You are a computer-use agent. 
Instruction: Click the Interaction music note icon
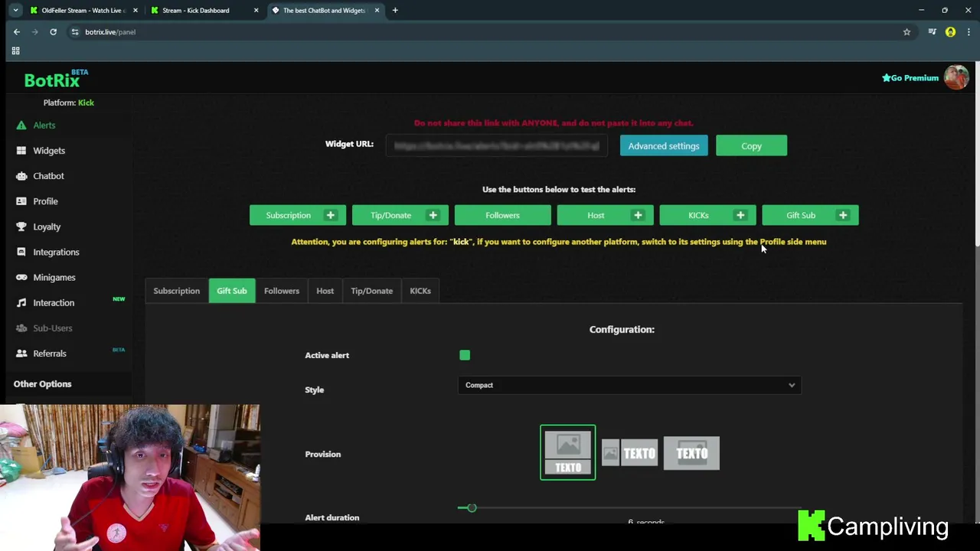[x=21, y=303]
